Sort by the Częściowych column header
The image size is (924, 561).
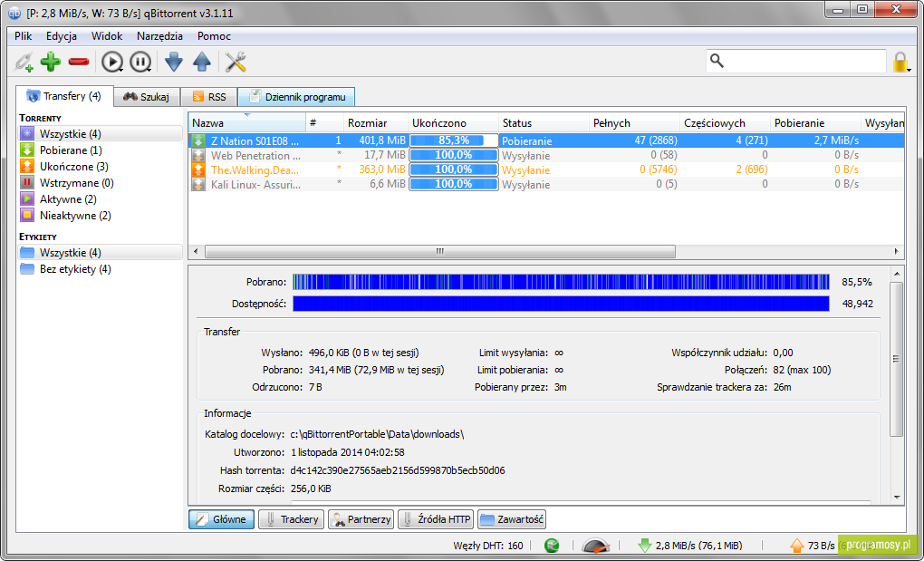click(725, 123)
